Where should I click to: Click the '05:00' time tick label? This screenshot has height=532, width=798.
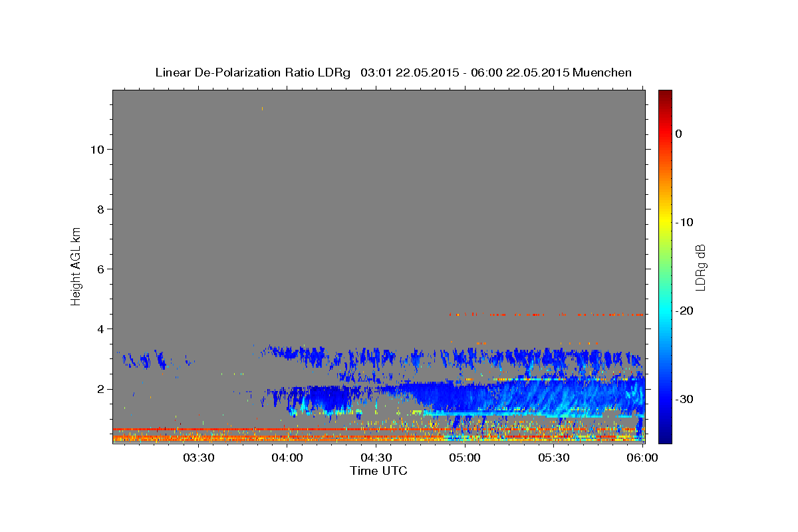coord(465,458)
